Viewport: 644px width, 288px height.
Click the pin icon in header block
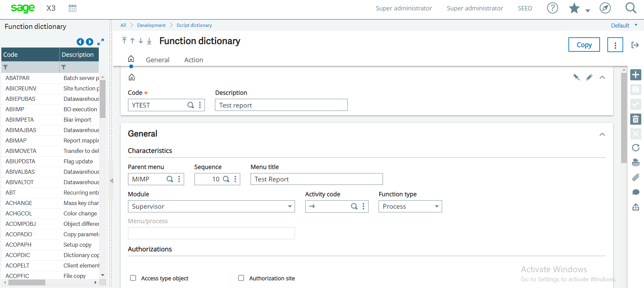click(576, 77)
